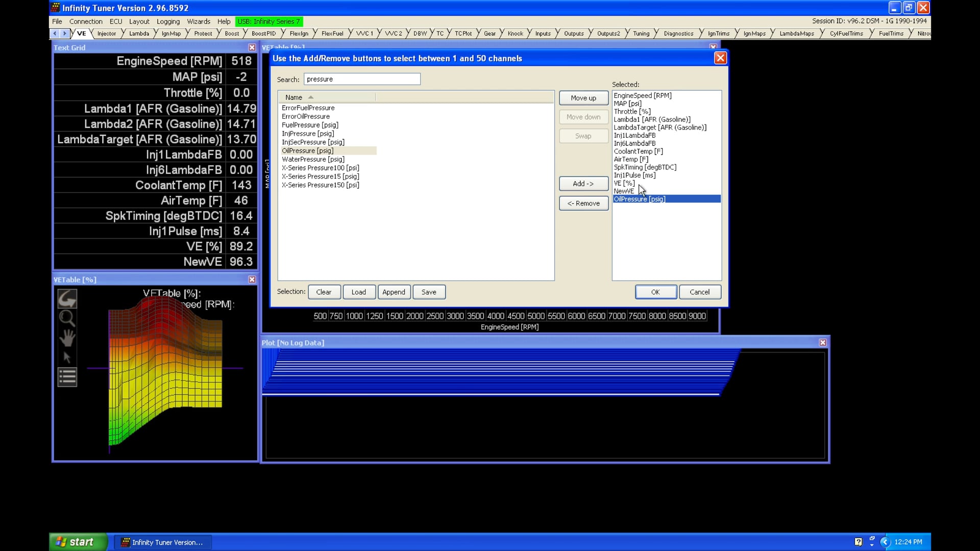Open the list view icon in VETable toolbar
Viewport: 980px width, 551px height.
[67, 377]
